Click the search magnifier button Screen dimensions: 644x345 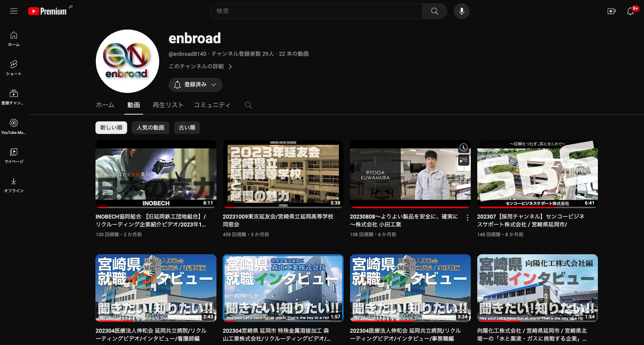tap(435, 11)
